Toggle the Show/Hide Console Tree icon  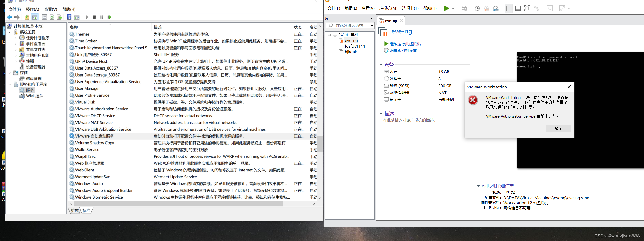coord(35,17)
